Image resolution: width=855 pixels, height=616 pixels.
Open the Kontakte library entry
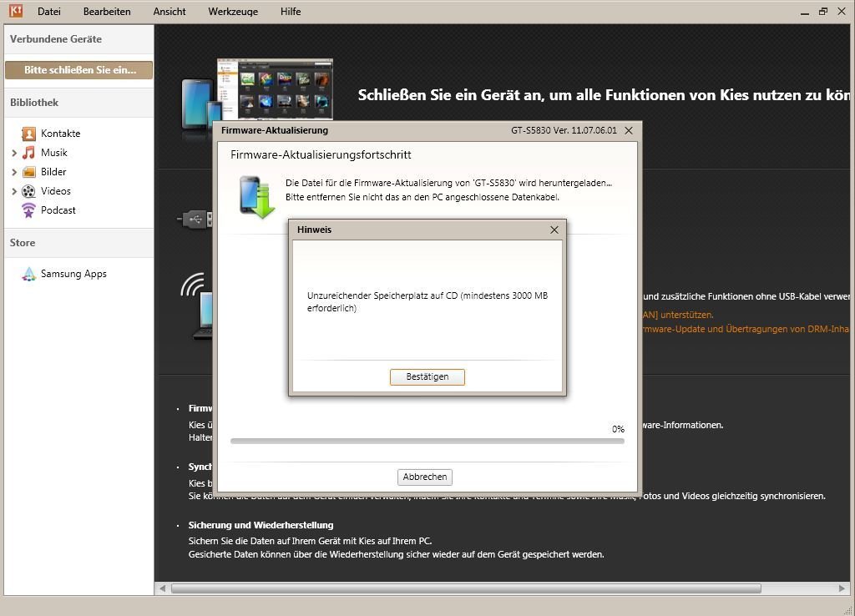(60, 134)
